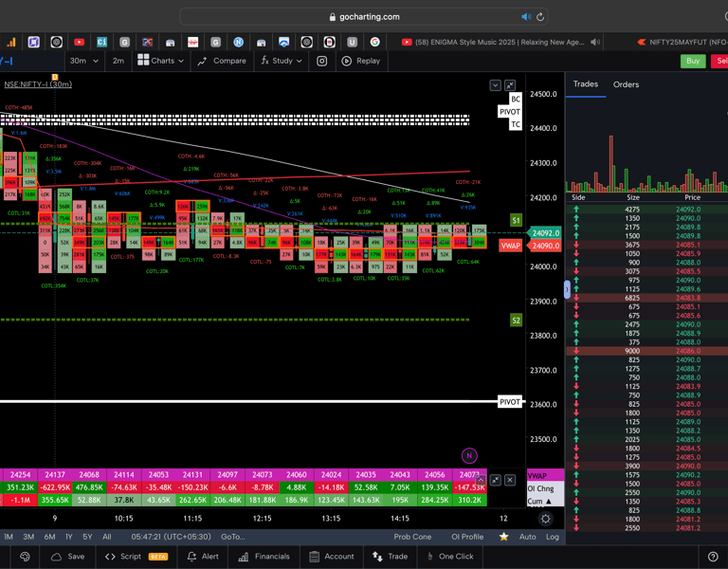Click the gocharting.com address field
Viewport: 728px width, 569px height.
[x=364, y=17]
